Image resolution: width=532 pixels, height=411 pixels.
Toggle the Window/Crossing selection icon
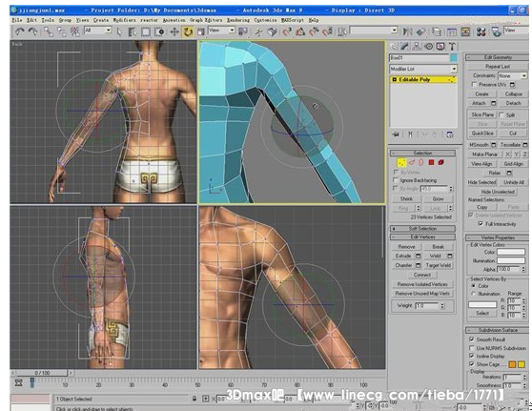point(159,31)
